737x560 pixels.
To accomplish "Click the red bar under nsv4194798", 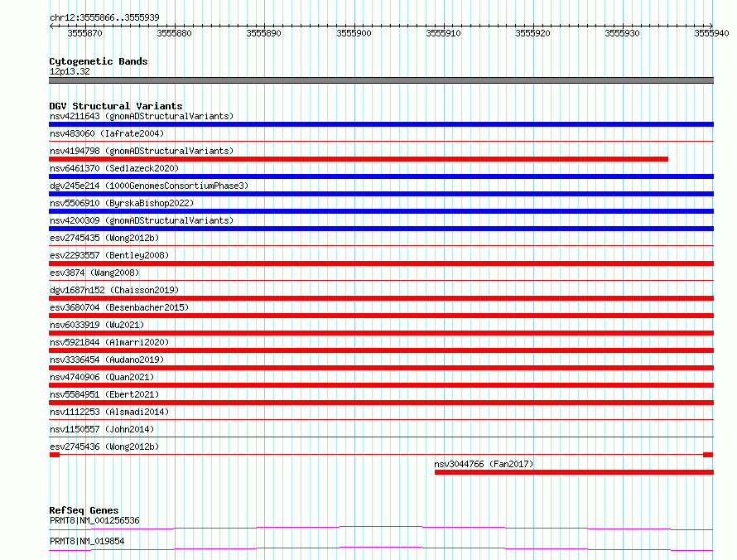I will pos(359,159).
